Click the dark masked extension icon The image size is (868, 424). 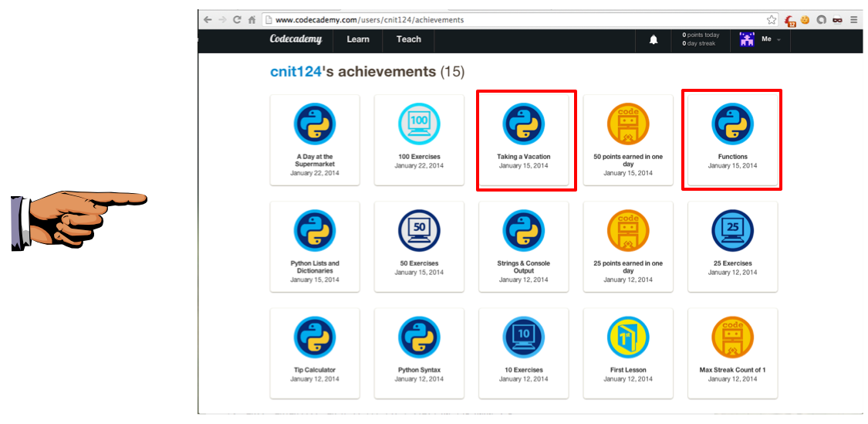click(838, 20)
